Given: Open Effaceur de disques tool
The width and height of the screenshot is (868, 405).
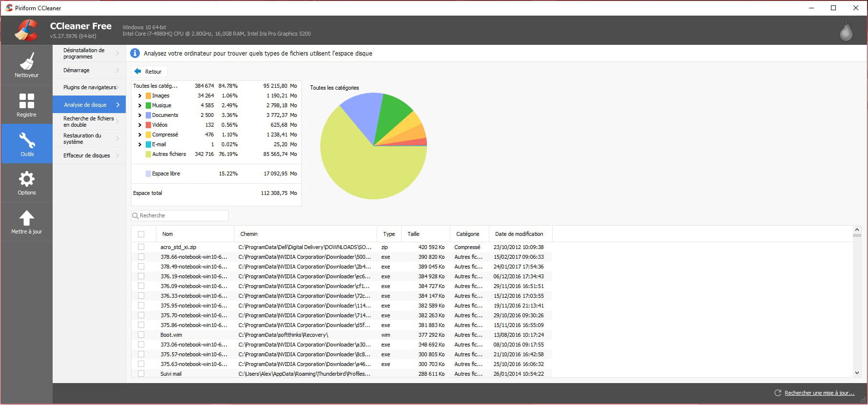Looking at the screenshot, I should 89,155.
